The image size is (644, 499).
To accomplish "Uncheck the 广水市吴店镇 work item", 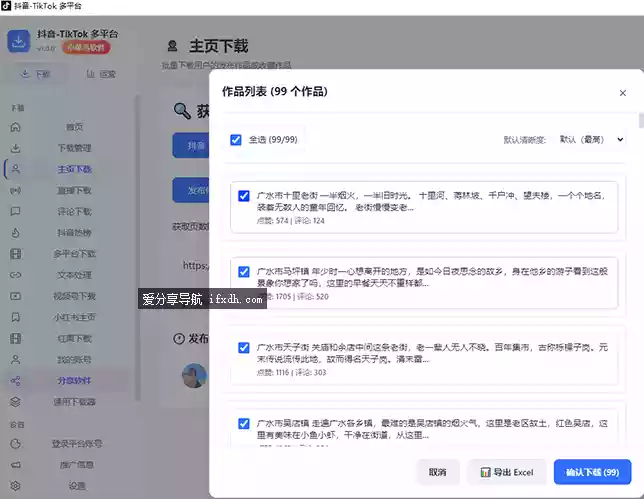I will [244, 423].
